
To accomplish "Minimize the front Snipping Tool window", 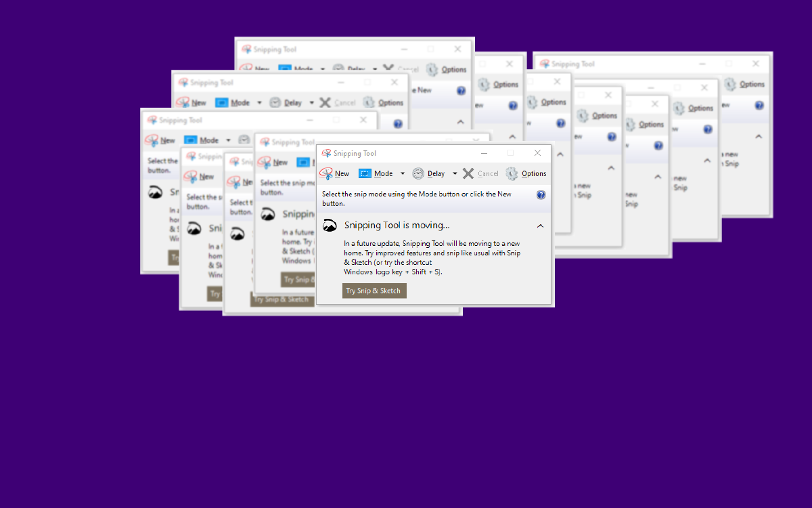I will 484,153.
